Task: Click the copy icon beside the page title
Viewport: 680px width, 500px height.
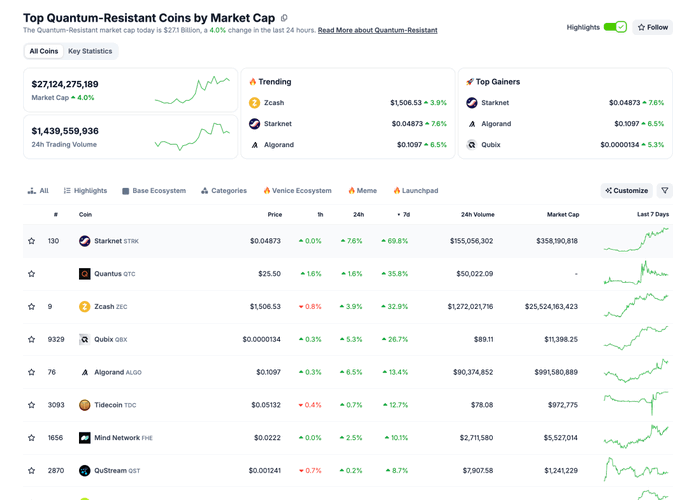Action: (x=284, y=18)
